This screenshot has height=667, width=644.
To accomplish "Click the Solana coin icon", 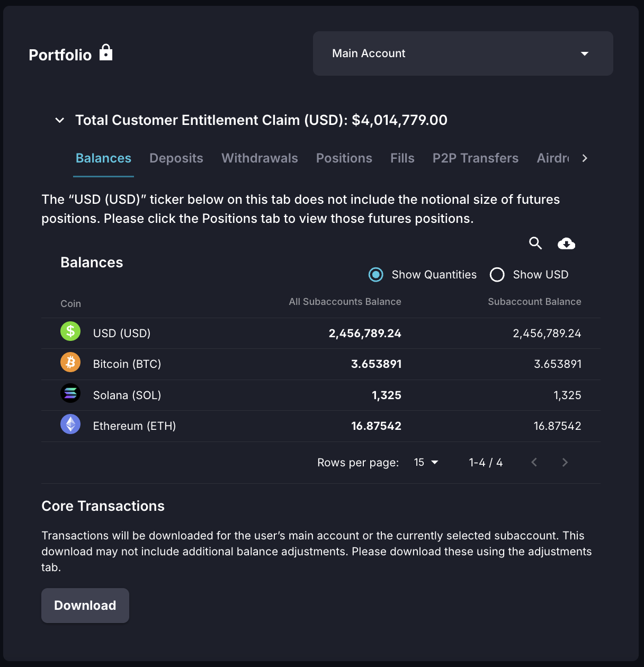I will tap(70, 393).
